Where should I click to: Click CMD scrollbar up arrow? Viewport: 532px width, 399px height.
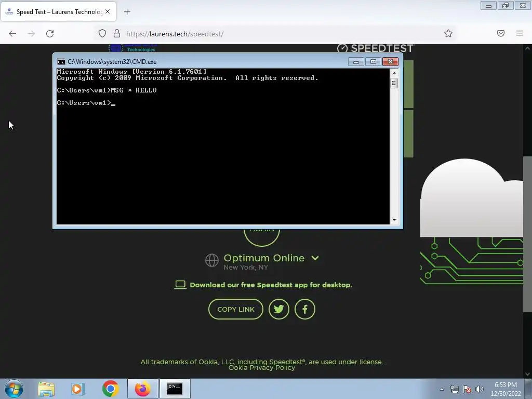[394, 73]
